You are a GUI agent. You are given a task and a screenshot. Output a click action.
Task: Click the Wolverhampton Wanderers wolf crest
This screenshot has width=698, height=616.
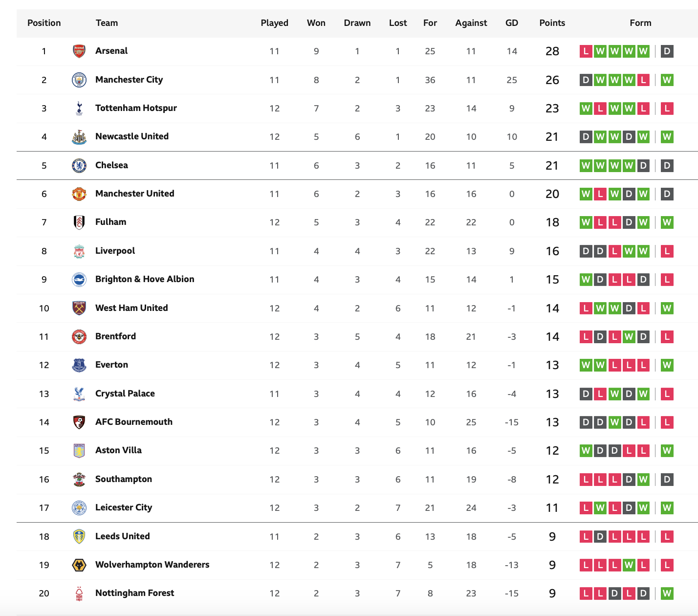pos(79,565)
